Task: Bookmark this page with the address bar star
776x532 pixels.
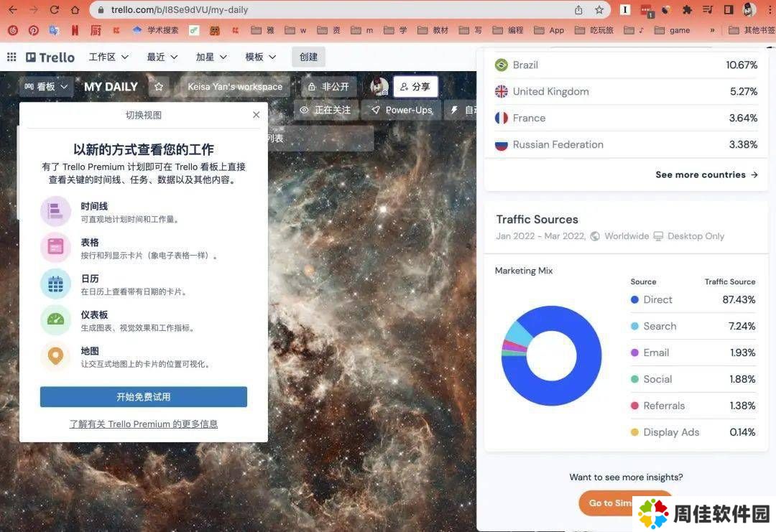Action: tap(599, 10)
